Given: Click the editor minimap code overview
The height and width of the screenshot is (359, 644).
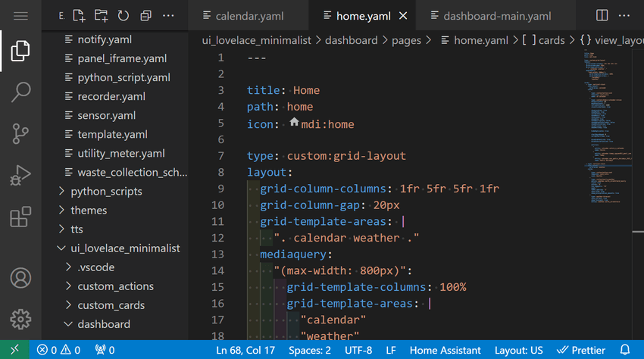Looking at the screenshot, I should tap(608, 126).
